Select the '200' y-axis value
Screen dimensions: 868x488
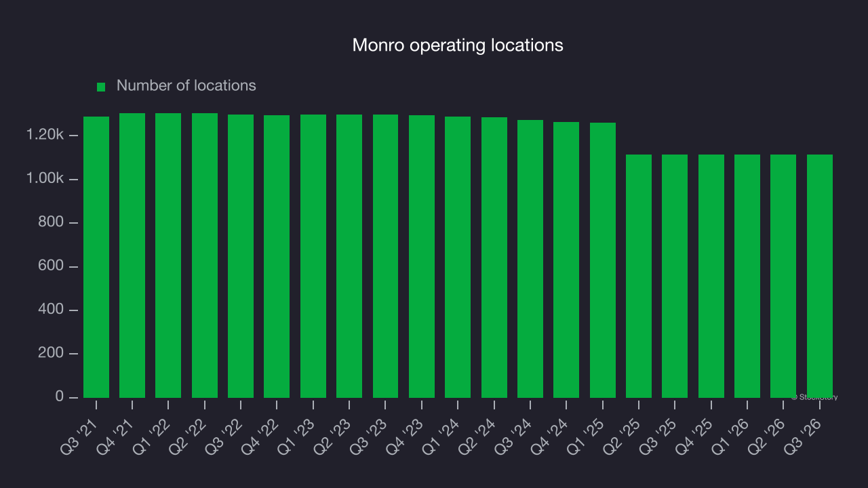click(x=51, y=353)
